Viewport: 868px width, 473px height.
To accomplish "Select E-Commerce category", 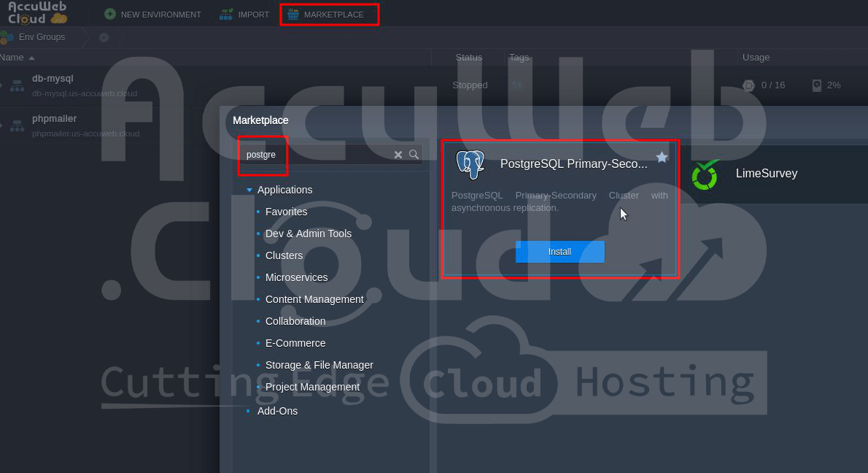I will (295, 343).
